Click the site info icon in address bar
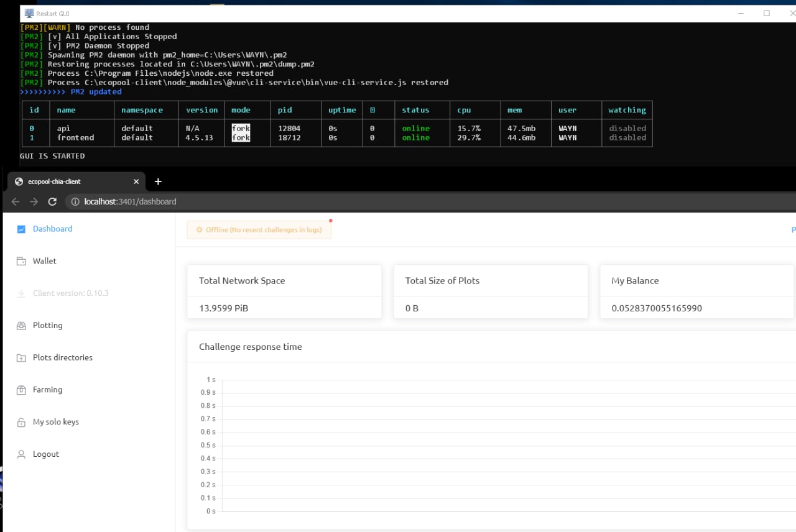 click(x=75, y=201)
